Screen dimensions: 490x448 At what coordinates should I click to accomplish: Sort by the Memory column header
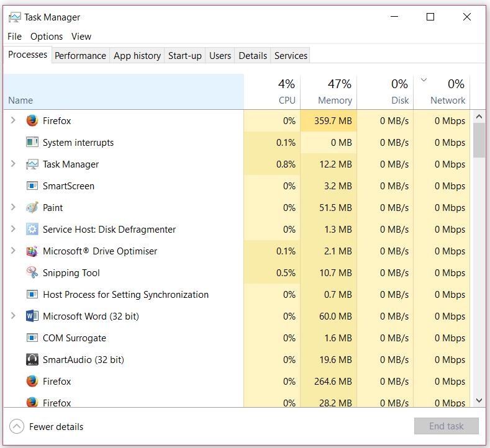pyautogui.click(x=329, y=92)
